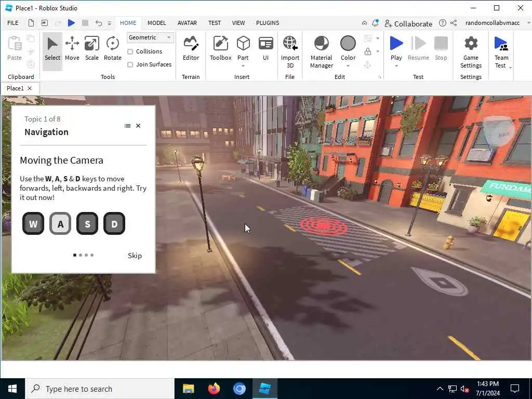Click the W key tutorial button
This screenshot has height=399, width=532.
33,223
